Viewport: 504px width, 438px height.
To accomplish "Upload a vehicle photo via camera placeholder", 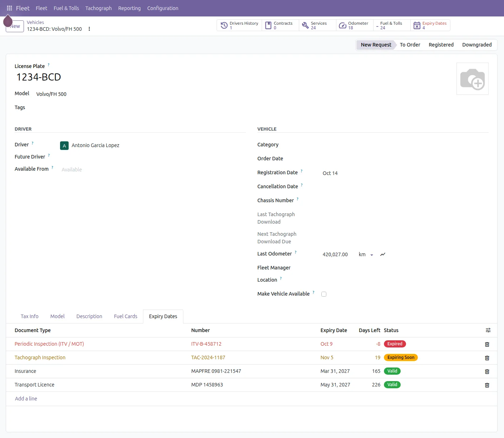I will (x=472, y=79).
